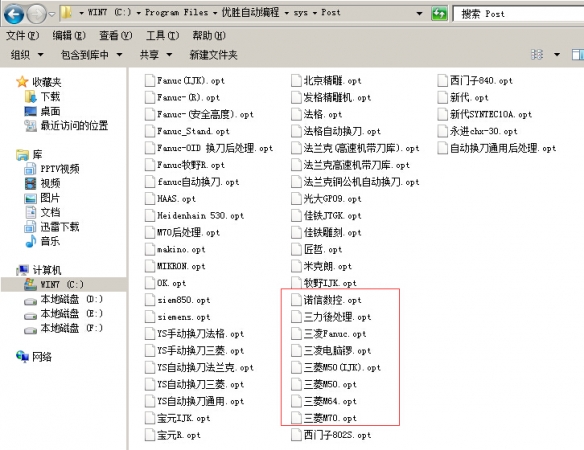Click the Back navigation arrow

point(14,14)
